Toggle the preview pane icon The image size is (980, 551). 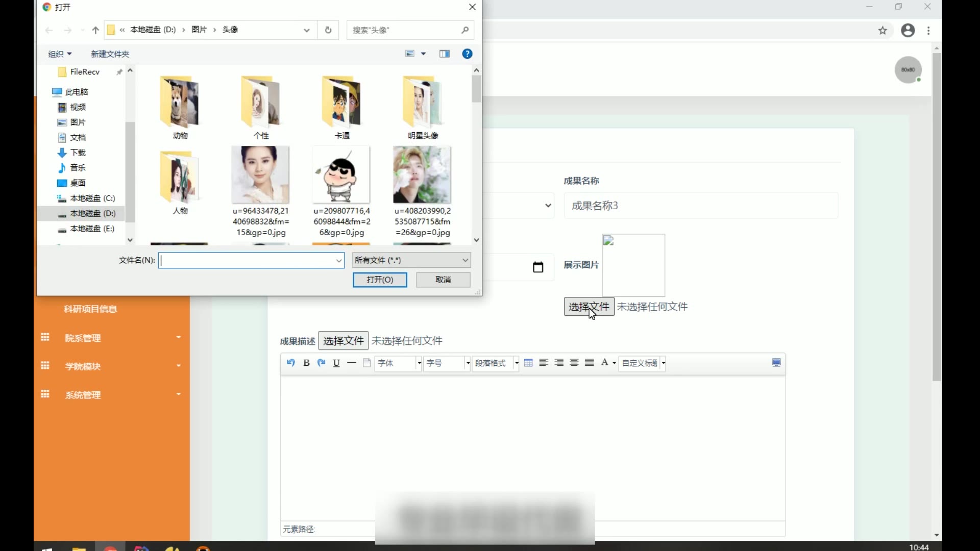445,54
